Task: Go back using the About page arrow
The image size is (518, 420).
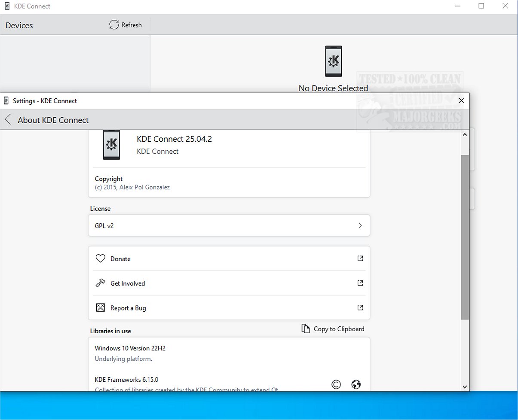Action: point(8,120)
